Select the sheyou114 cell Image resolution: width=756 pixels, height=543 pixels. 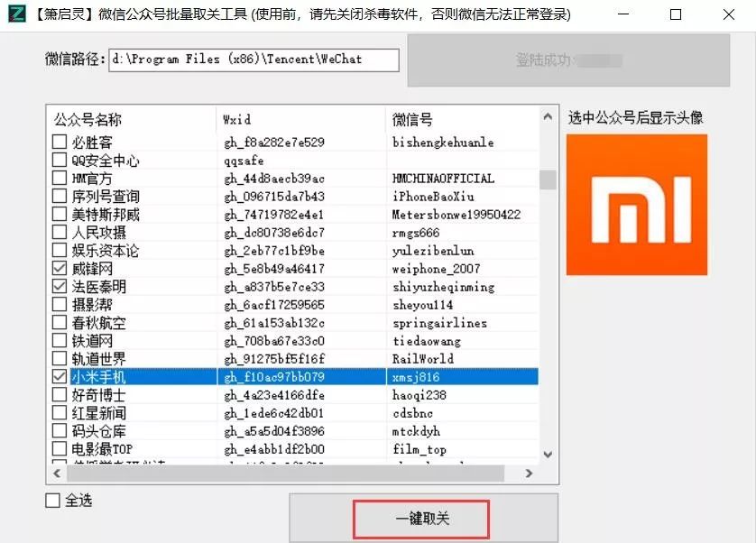click(422, 305)
